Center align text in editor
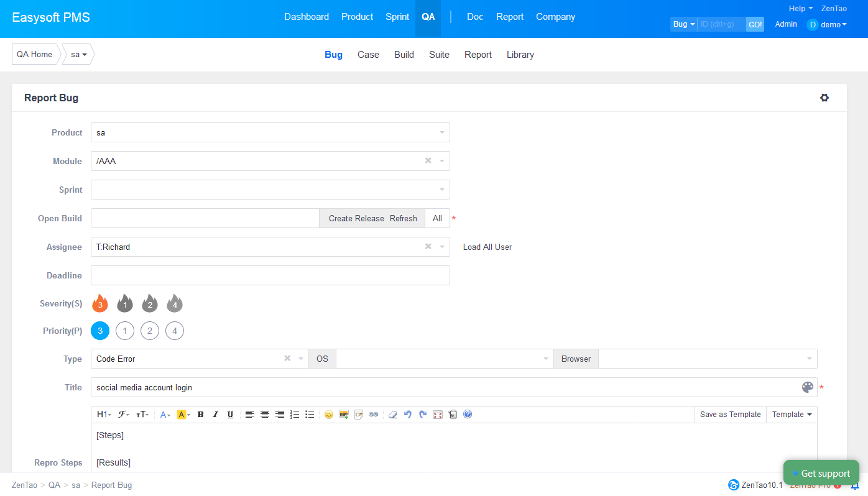 [265, 415]
